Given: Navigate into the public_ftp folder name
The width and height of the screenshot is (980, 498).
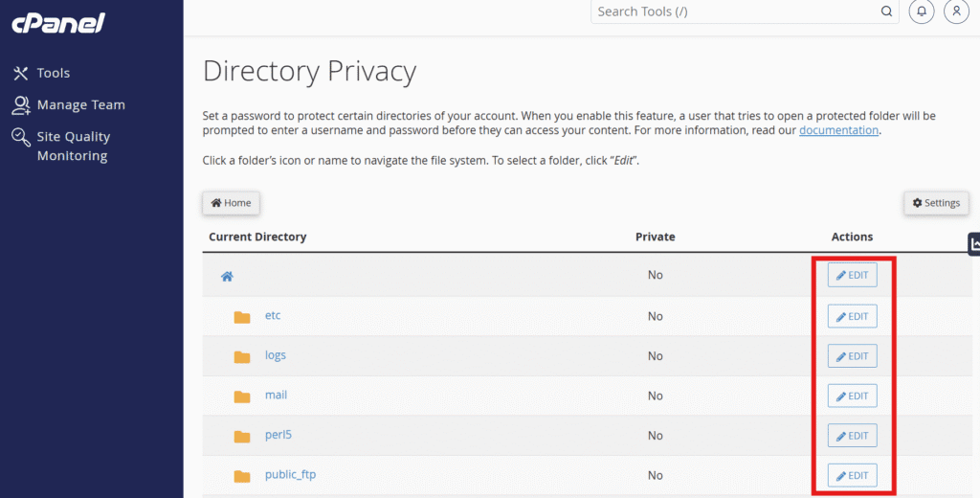Looking at the screenshot, I should (290, 475).
